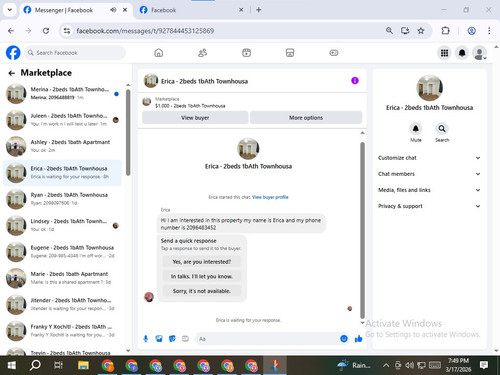Choose a sticker icon in composer

tap(172, 339)
